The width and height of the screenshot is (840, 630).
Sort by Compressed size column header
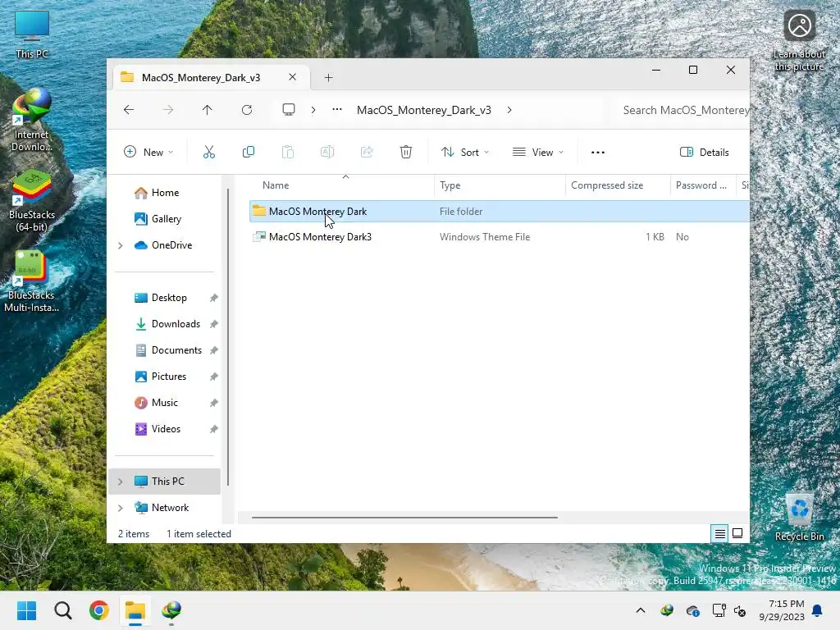618,185
